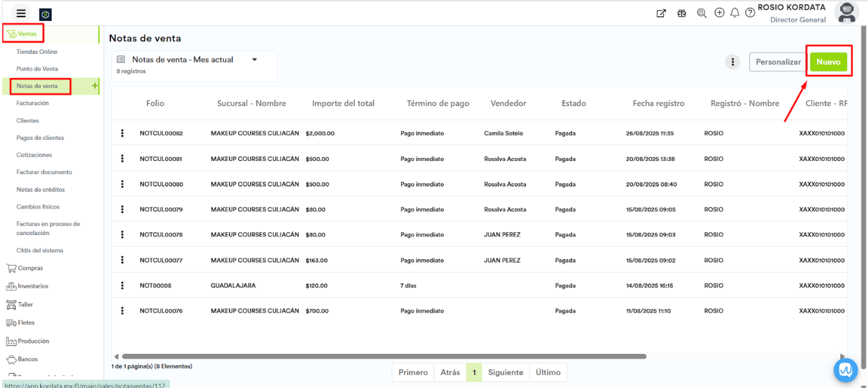Viewport: 868px width, 388px height.
Task: Click the green Nuevo button
Action: [x=828, y=62]
